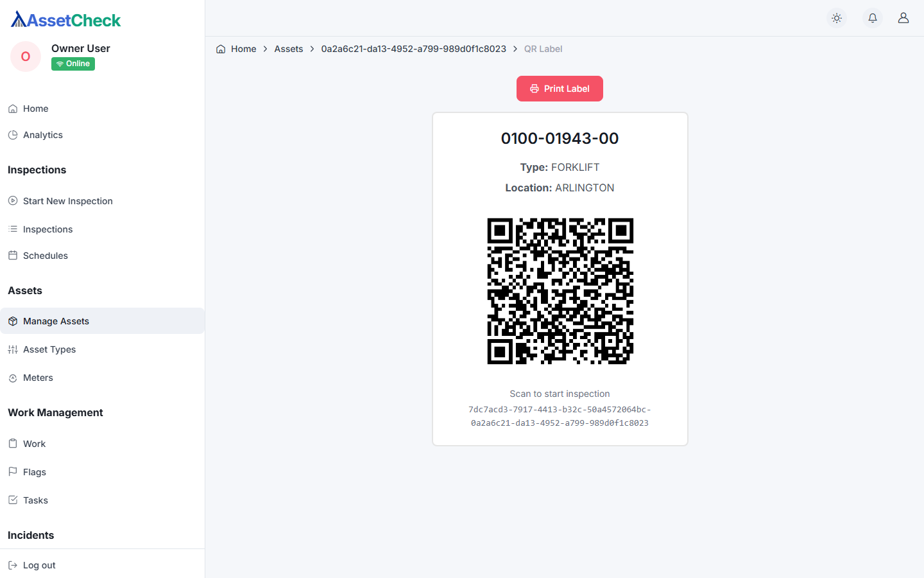Click the Online status badge
Viewport: 924px width, 578px height.
point(73,64)
